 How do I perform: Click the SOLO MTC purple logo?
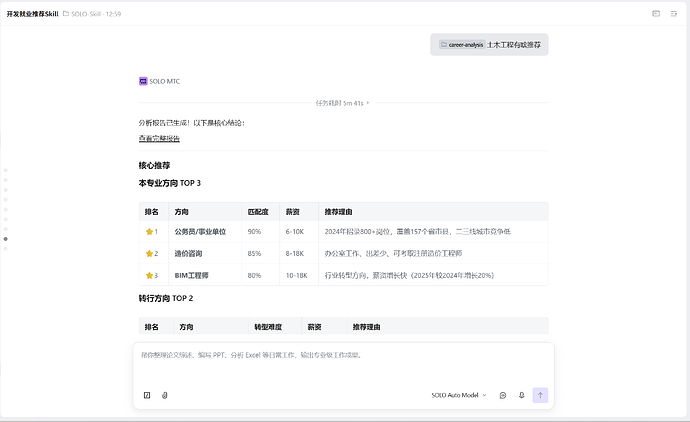coord(143,81)
